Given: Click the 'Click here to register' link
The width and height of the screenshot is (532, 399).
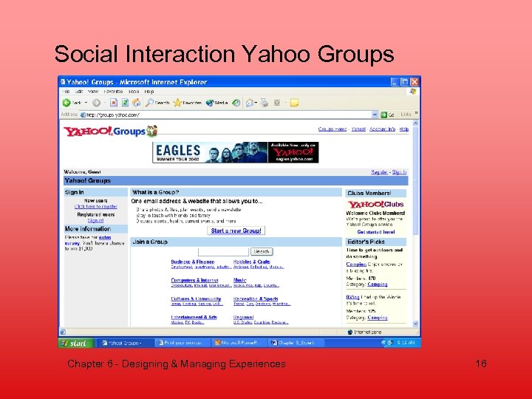Looking at the screenshot, I should click(x=95, y=206).
